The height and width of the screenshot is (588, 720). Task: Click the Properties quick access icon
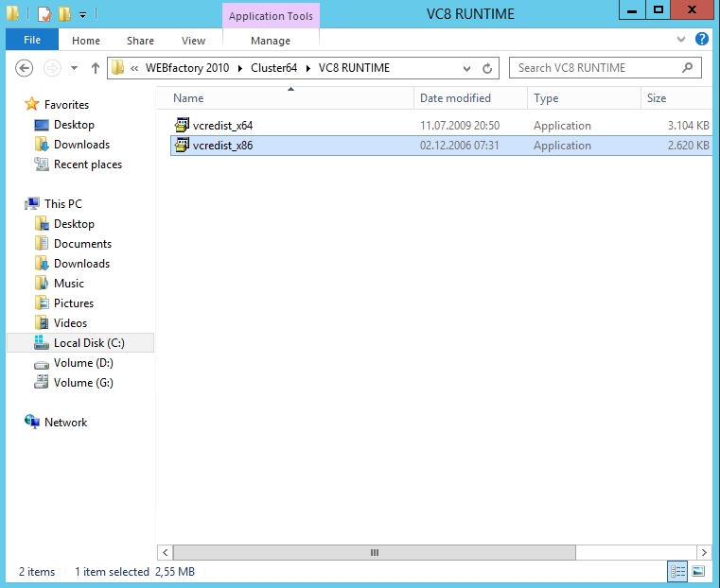pyautogui.click(x=44, y=14)
